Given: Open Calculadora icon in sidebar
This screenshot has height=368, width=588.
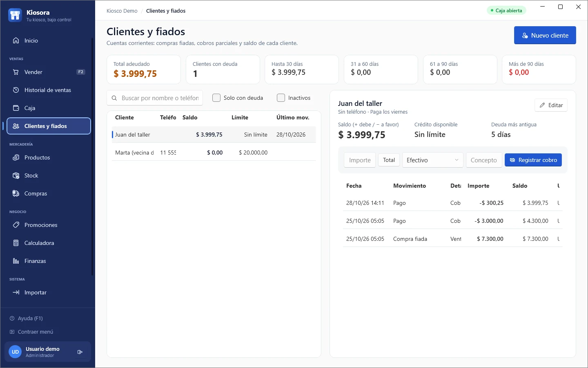Looking at the screenshot, I should [16, 243].
